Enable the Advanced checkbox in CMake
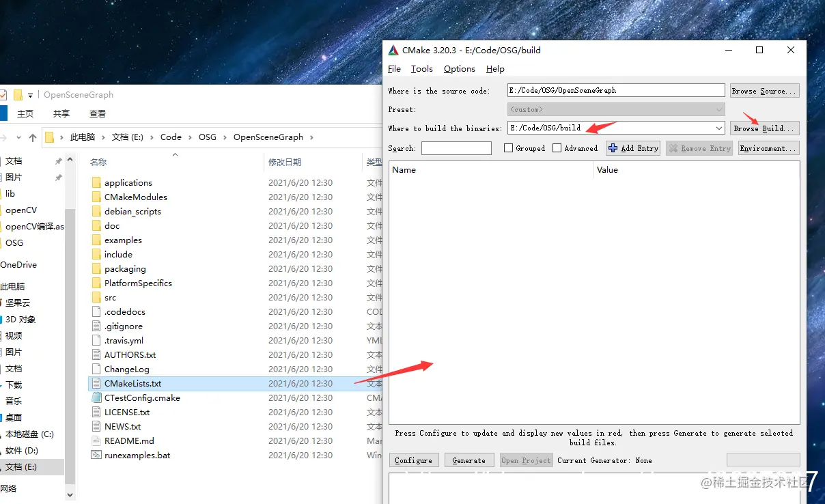This screenshot has width=825, height=504. click(x=557, y=148)
